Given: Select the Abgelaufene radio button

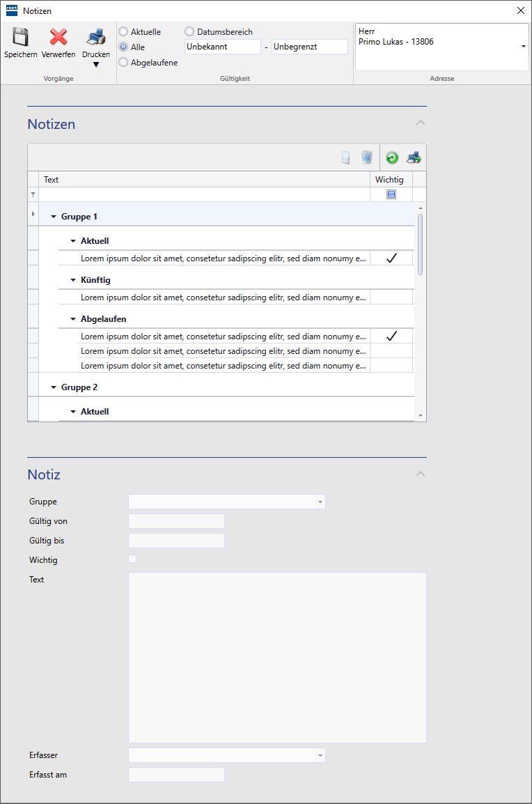Looking at the screenshot, I should [x=123, y=62].
